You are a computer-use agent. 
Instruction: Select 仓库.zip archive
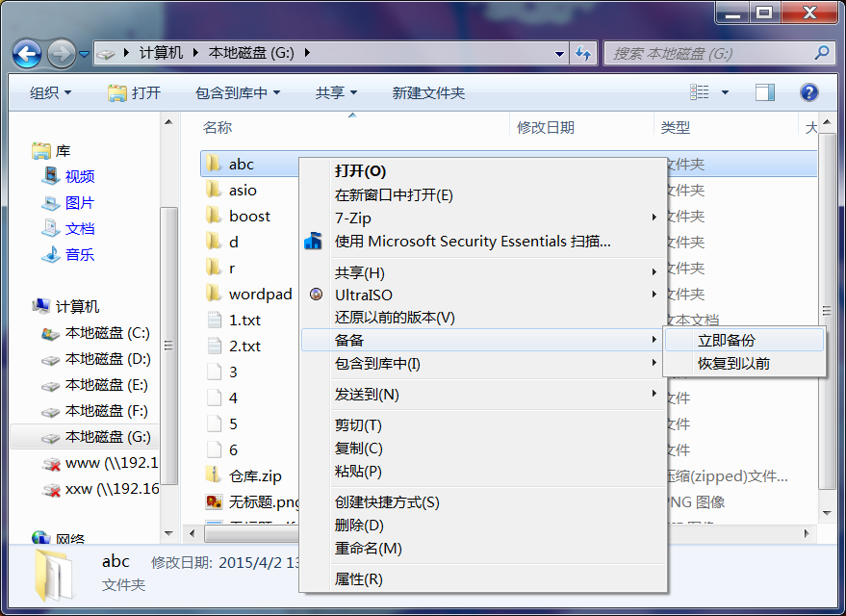tap(255, 475)
